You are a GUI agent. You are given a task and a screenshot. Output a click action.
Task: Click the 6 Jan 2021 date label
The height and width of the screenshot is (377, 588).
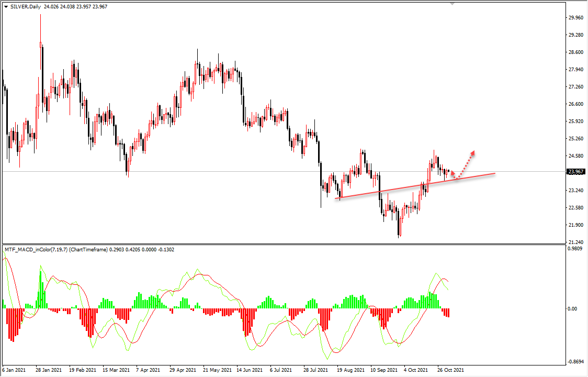pyautogui.click(x=14, y=370)
